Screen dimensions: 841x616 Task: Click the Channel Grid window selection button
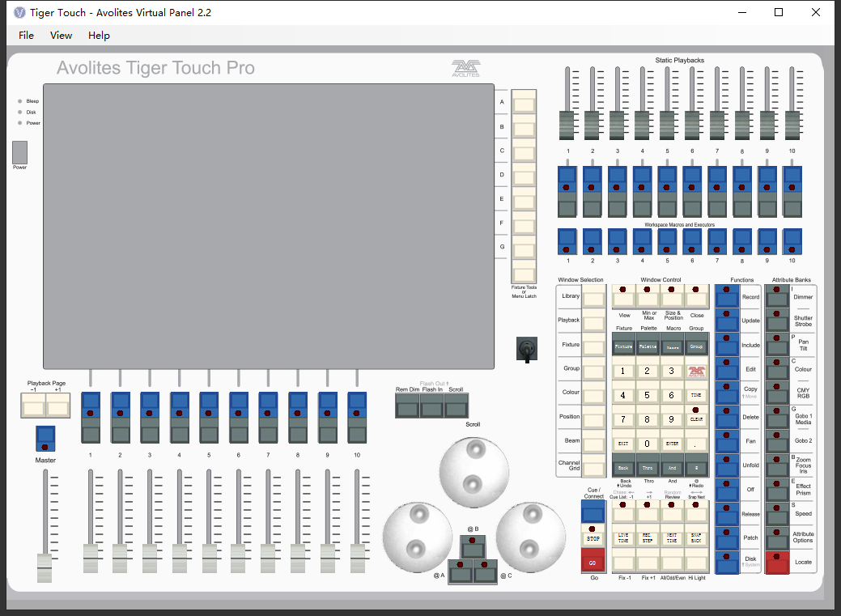[x=594, y=465]
